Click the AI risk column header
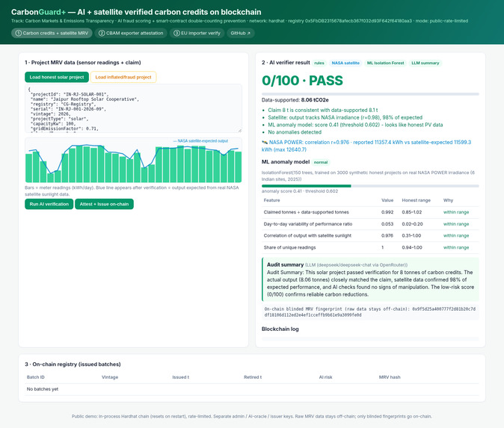 (325, 377)
